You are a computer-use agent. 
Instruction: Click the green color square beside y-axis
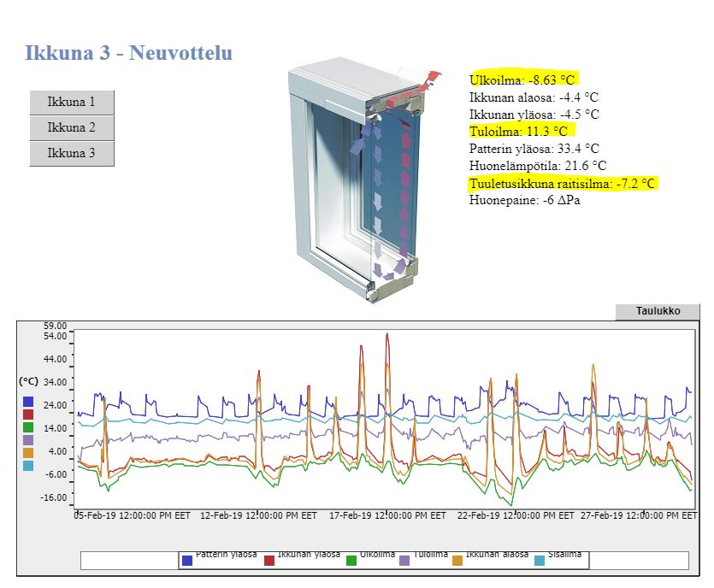tap(28, 426)
